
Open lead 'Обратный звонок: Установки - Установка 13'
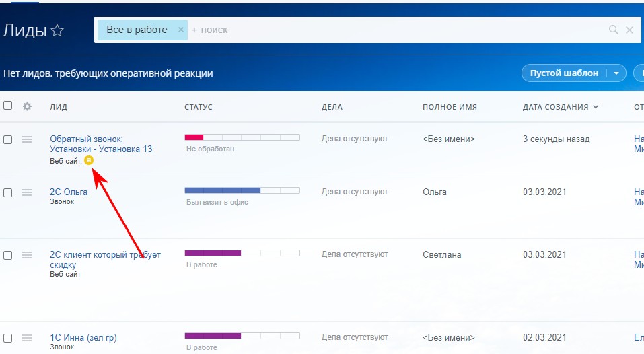click(101, 144)
